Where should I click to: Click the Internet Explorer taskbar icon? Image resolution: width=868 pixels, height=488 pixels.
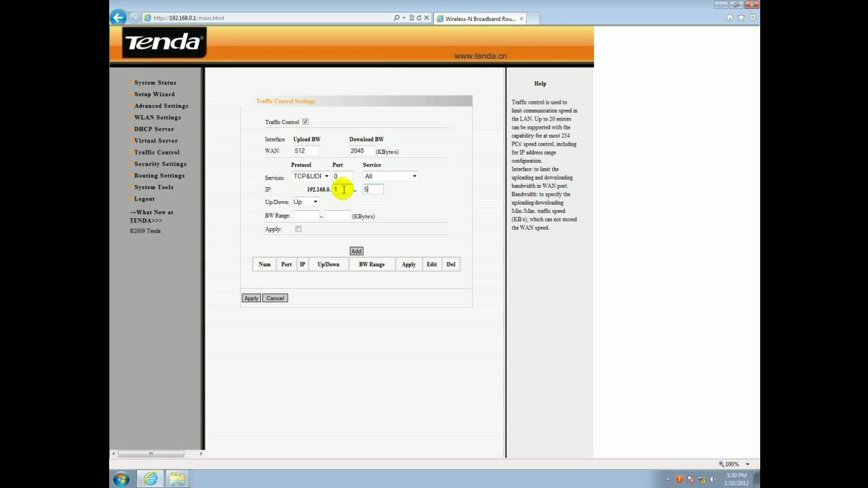click(x=150, y=479)
